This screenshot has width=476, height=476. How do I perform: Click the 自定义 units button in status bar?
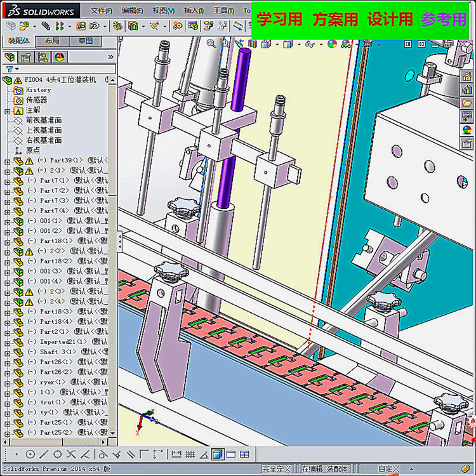(x=388, y=469)
